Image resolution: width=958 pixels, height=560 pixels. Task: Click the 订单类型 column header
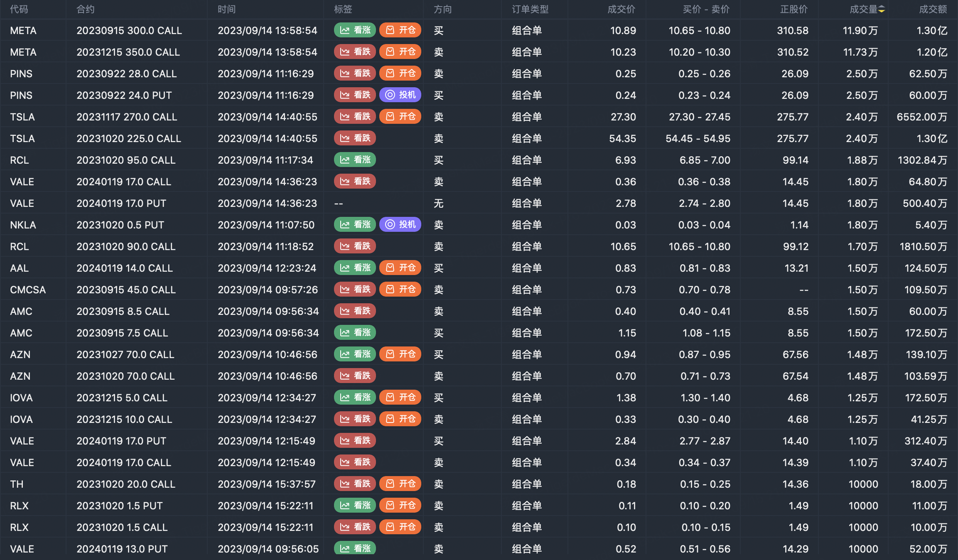point(530,9)
